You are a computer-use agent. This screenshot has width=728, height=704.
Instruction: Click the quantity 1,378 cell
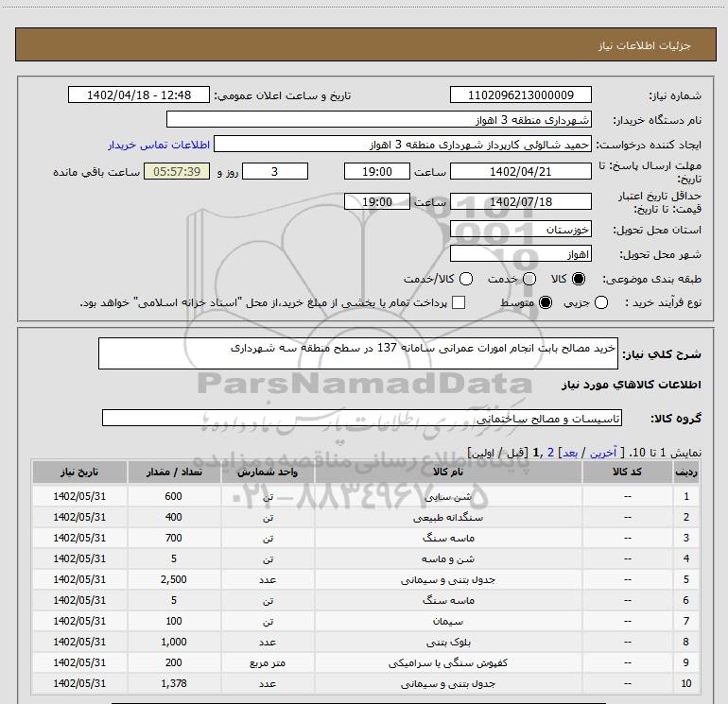(174, 683)
